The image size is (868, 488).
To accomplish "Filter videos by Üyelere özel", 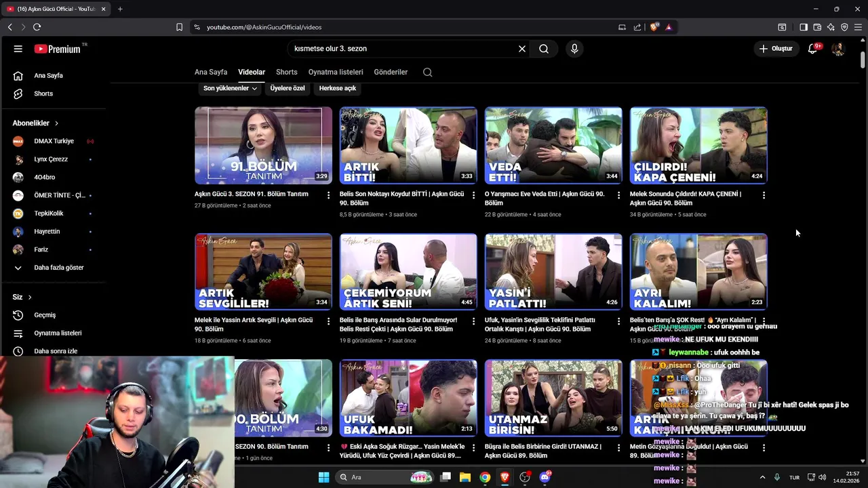I will click(288, 88).
